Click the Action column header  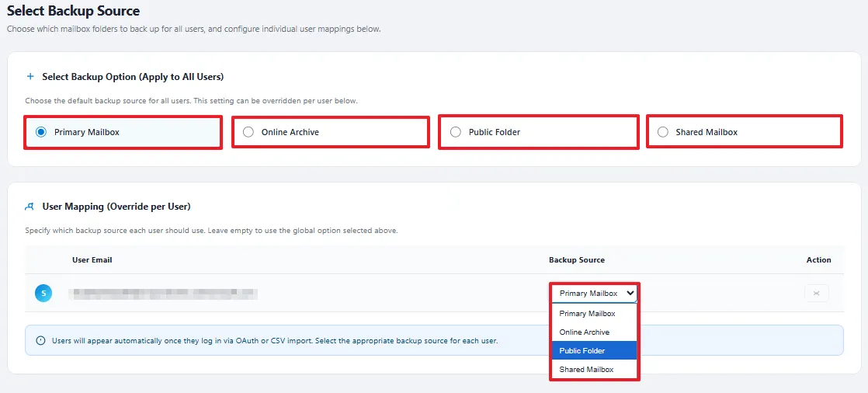(x=819, y=260)
